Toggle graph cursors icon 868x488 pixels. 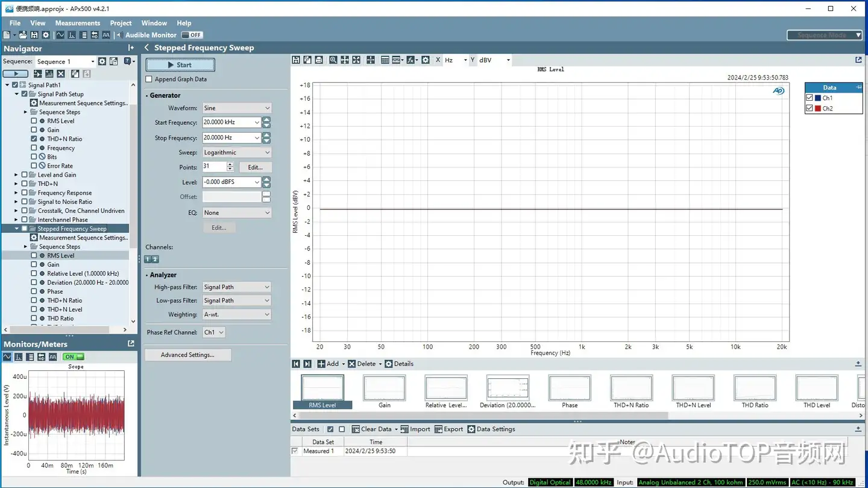371,60
